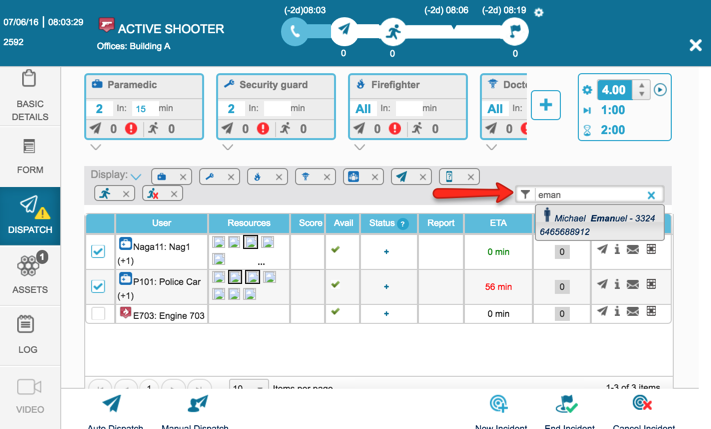Click the radius value 4.00 field

(x=614, y=90)
